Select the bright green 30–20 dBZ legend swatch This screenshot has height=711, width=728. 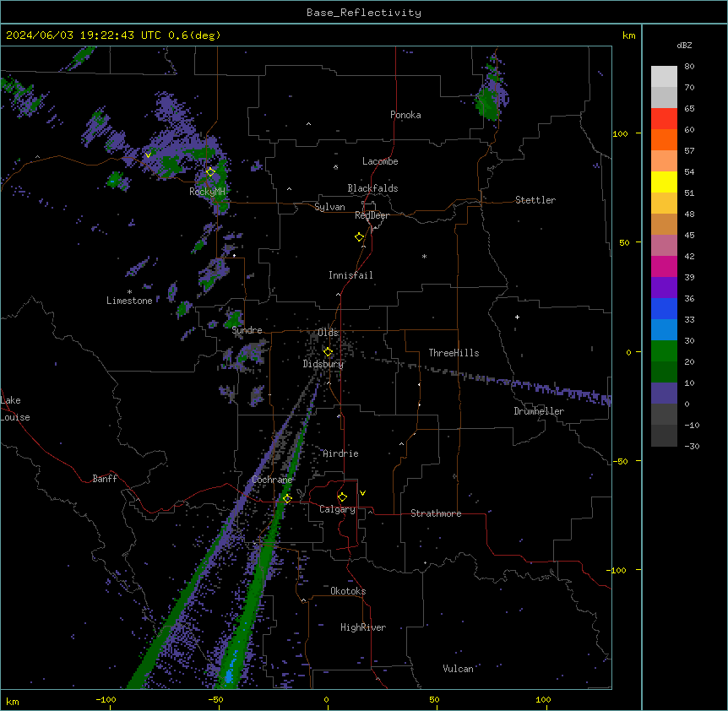[664, 351]
